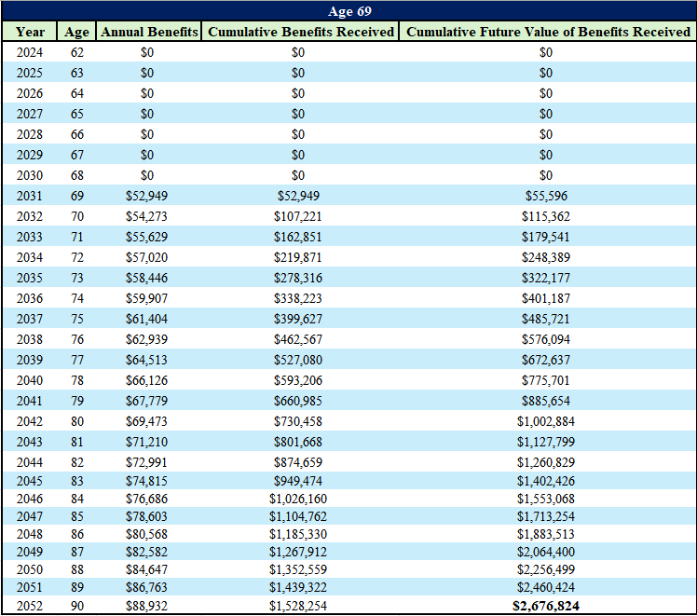The image size is (697, 616).
Task: Click cumulative value '$527,080'
Action: 298,360
